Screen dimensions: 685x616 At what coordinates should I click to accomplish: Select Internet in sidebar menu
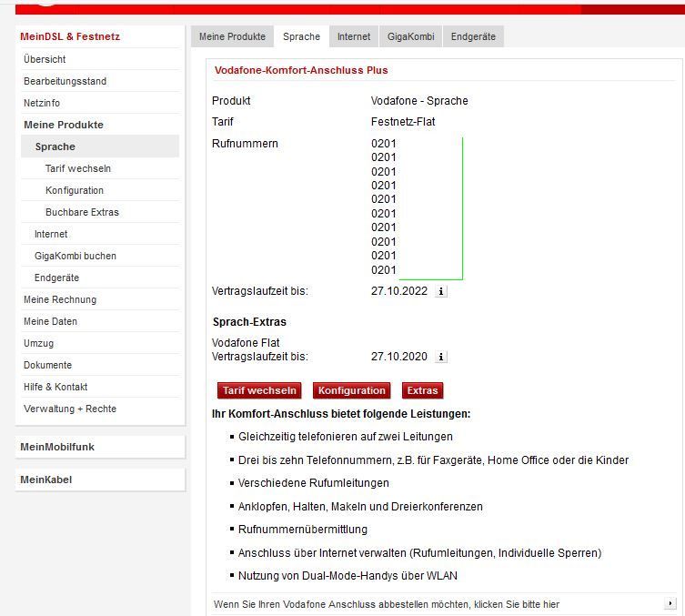51,234
